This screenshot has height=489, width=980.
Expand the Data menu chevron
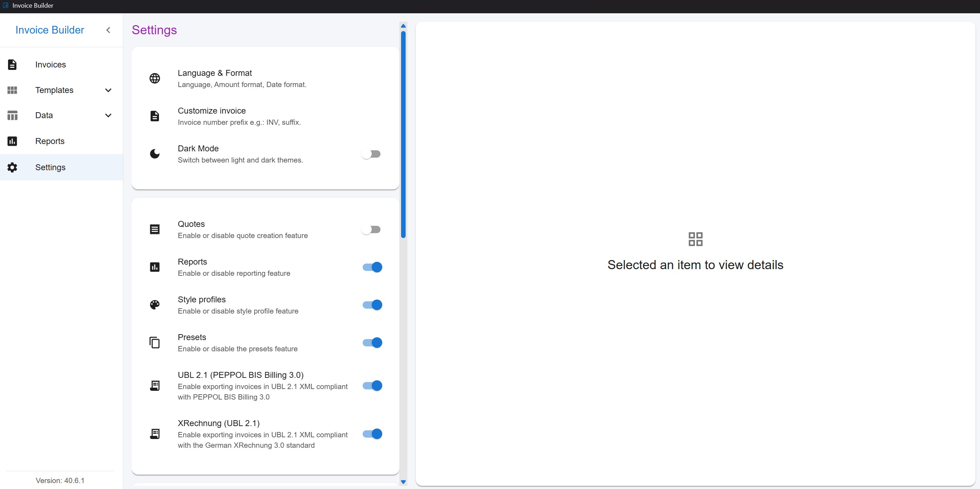108,115
